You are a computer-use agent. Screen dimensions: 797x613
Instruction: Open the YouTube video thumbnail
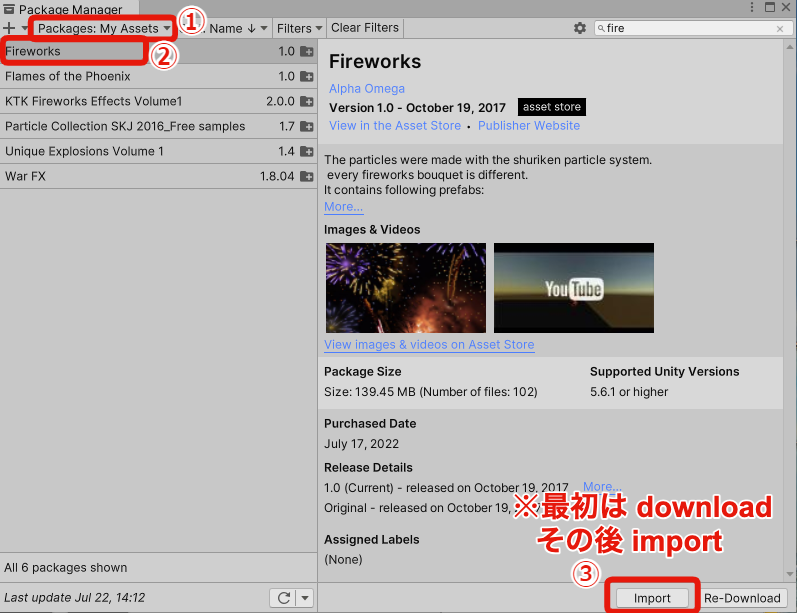tap(574, 288)
